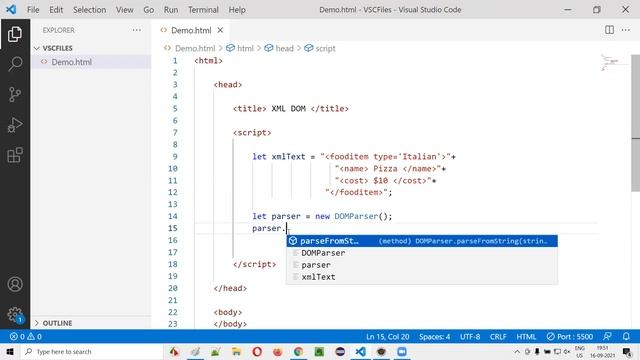Click the VS Code logo icon
The image size is (640, 360).
(x=11, y=9)
